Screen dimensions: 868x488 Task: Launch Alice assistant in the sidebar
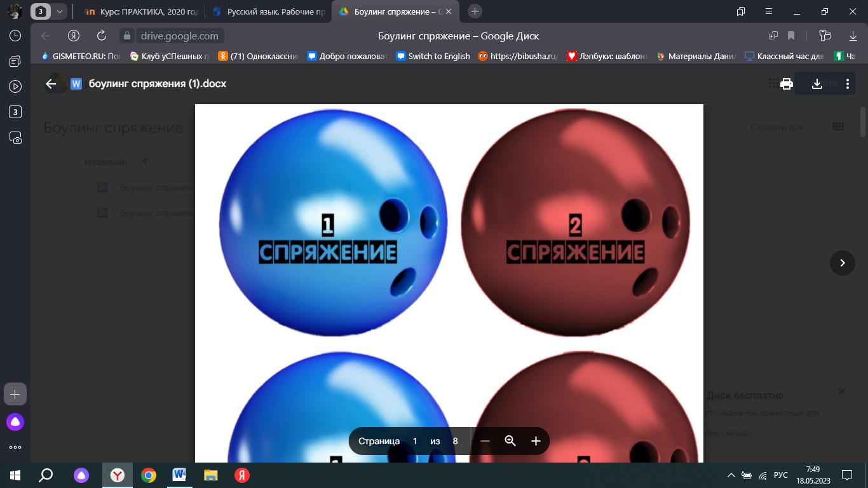[15, 421]
